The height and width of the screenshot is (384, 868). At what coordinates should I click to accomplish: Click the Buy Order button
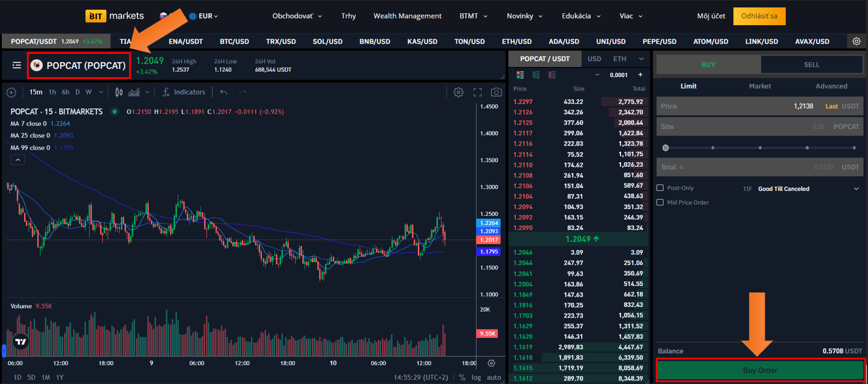pyautogui.click(x=760, y=370)
